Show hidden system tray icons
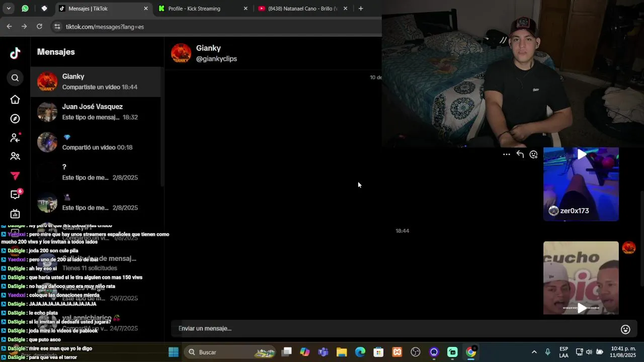644x362 pixels. [534, 352]
